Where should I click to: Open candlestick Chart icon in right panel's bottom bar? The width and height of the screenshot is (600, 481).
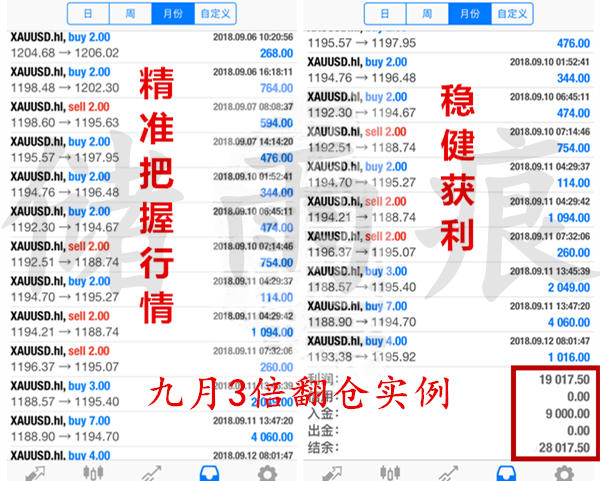(387, 472)
